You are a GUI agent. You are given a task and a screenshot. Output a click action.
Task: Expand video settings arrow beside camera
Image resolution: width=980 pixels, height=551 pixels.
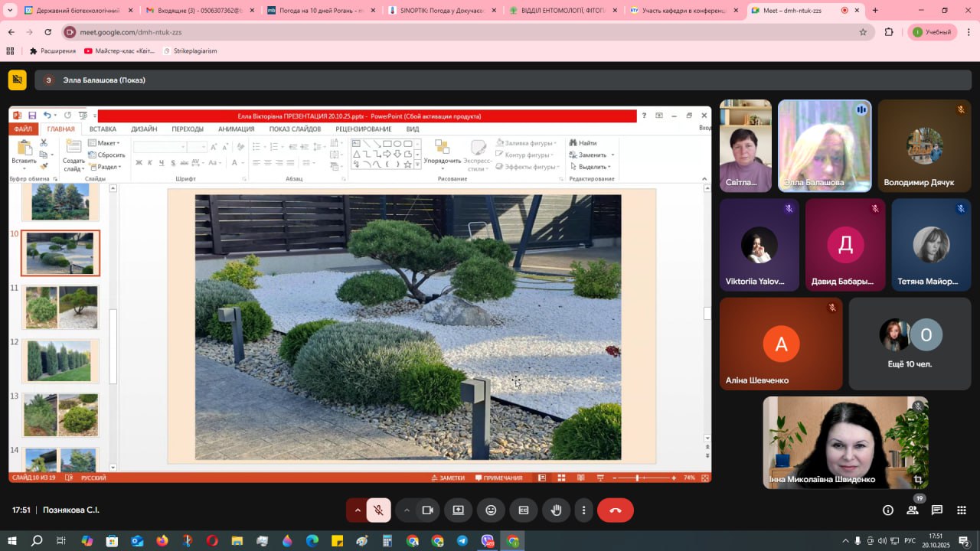pyautogui.click(x=407, y=510)
